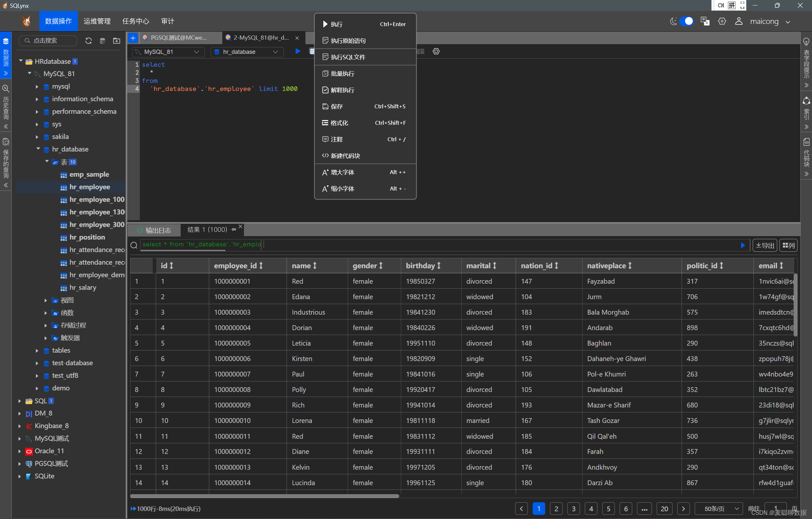Select 增大字体 menu entry
The width and height of the screenshot is (812, 519).
[365, 172]
